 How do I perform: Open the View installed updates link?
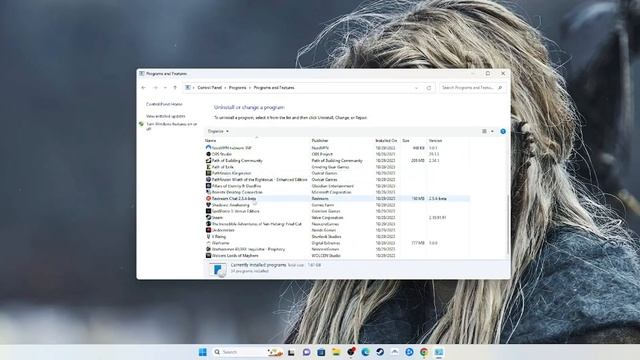166,116
